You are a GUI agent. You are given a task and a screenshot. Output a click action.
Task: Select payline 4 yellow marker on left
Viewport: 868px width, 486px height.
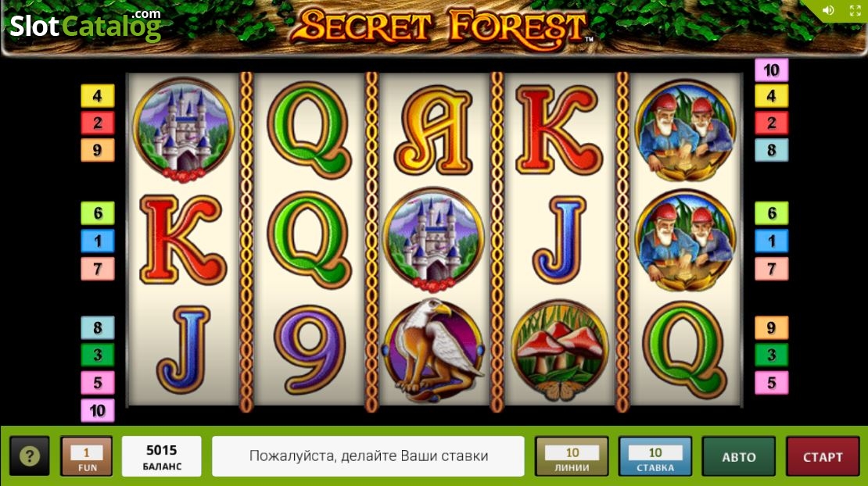98,95
